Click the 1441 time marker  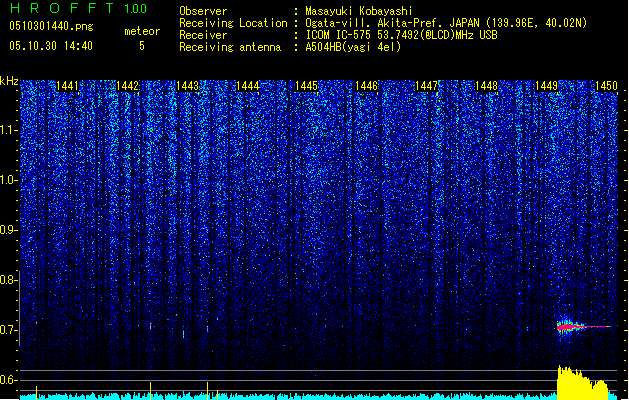point(67,86)
